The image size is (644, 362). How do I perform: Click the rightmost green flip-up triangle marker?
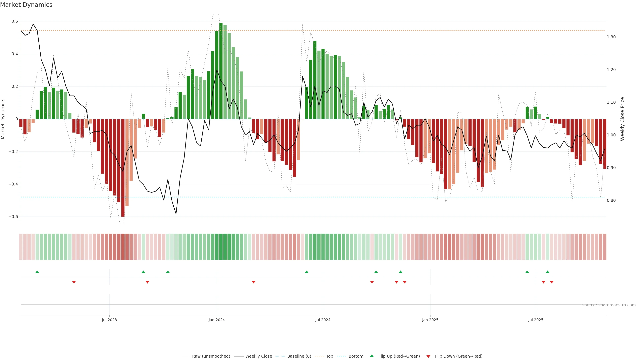pos(548,272)
